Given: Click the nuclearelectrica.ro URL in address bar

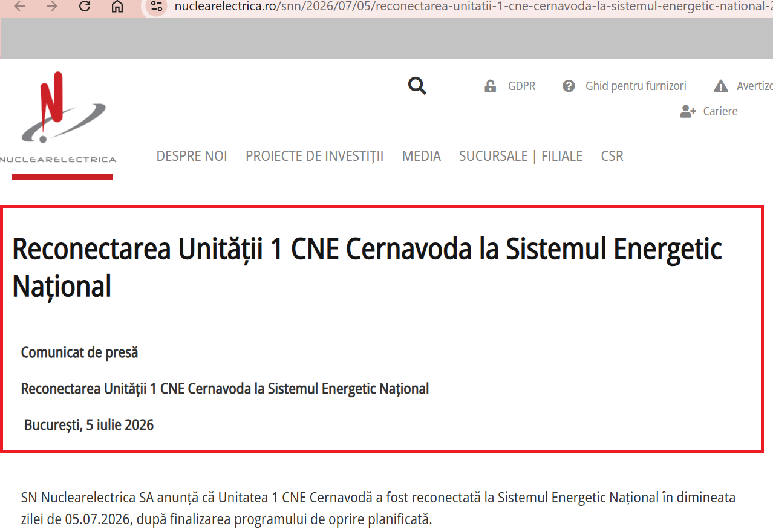Looking at the screenshot, I should click(473, 7).
